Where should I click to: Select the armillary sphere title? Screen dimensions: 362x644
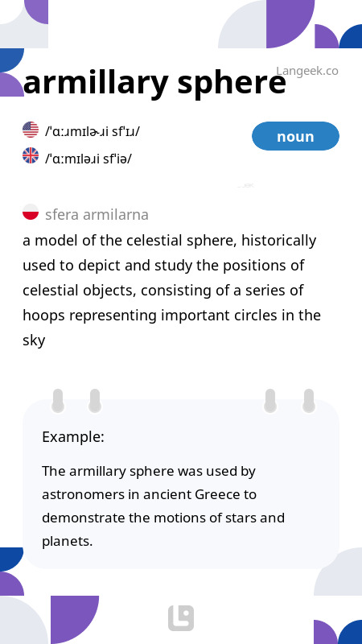pyautogui.click(x=154, y=82)
